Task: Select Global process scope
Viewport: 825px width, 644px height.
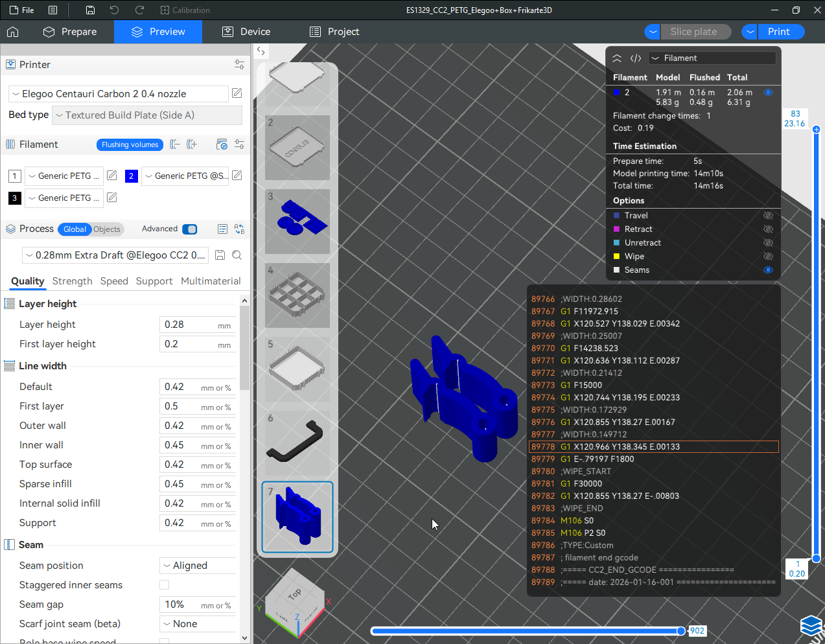Action: coord(75,229)
